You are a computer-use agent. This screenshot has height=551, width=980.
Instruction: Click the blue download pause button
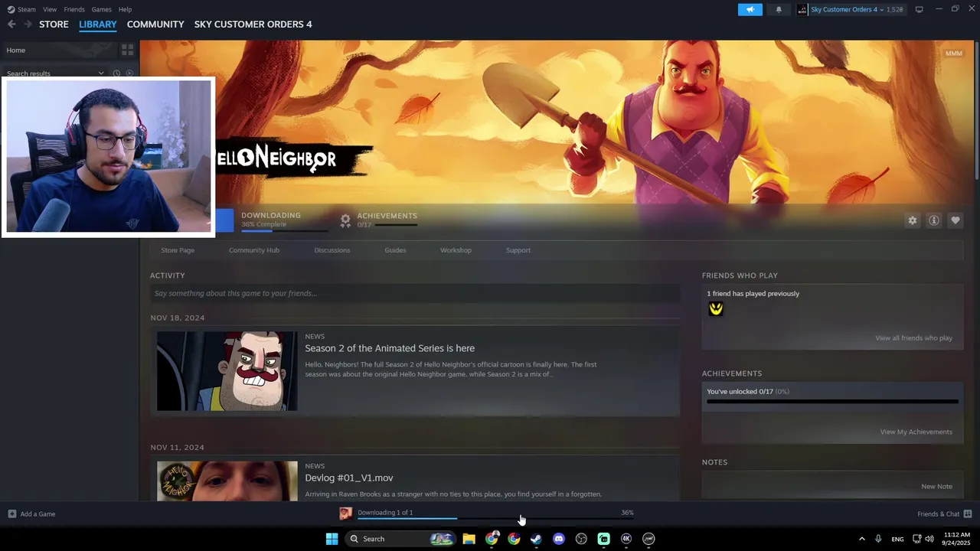point(225,220)
